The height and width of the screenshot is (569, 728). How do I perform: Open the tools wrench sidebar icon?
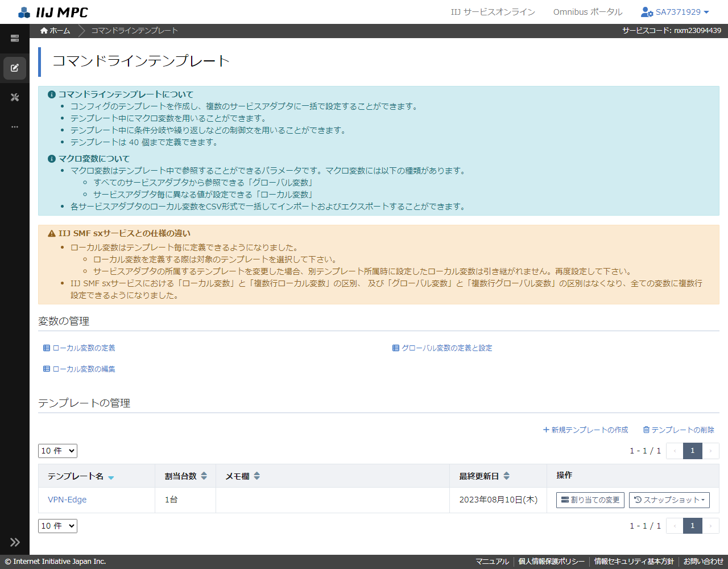coord(15,97)
